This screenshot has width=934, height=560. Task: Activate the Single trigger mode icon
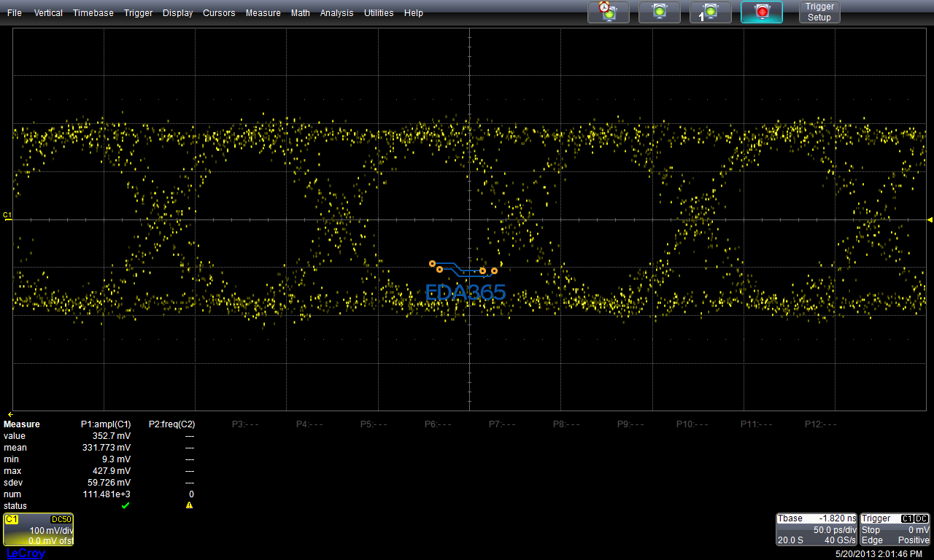pyautogui.click(x=710, y=12)
